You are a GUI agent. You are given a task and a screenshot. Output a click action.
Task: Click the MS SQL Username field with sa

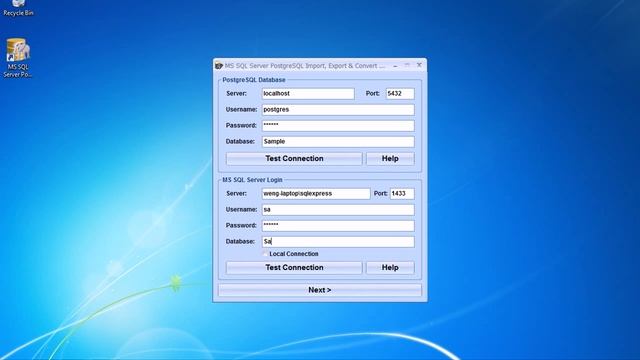(338, 209)
